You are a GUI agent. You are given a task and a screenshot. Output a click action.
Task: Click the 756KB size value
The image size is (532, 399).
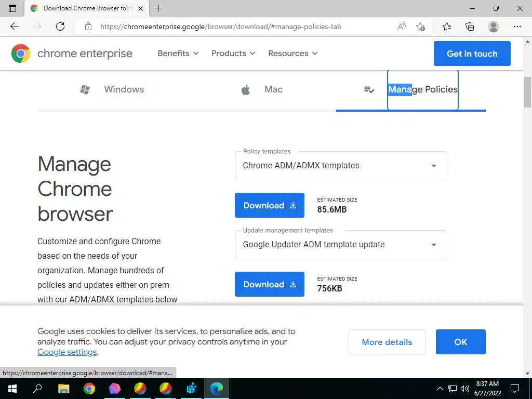(329, 289)
